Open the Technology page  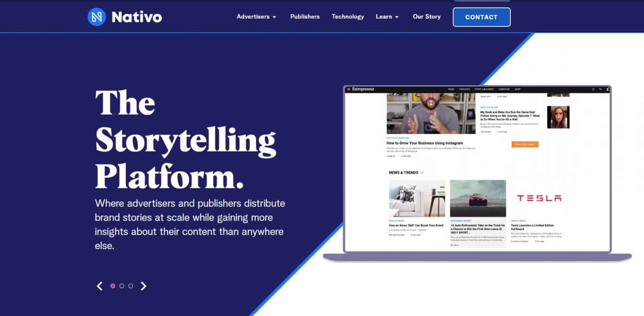tap(348, 17)
